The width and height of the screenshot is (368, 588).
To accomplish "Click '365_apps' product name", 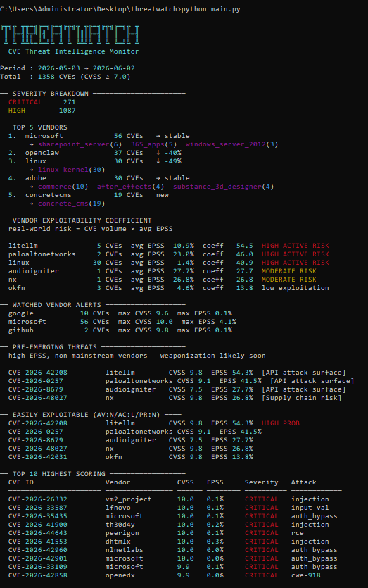I will (x=147, y=144).
